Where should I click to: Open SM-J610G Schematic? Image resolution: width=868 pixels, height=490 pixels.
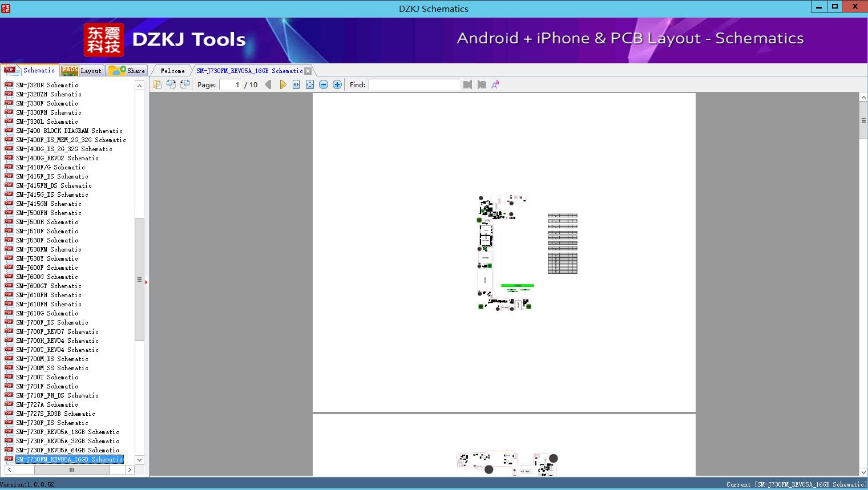click(47, 313)
